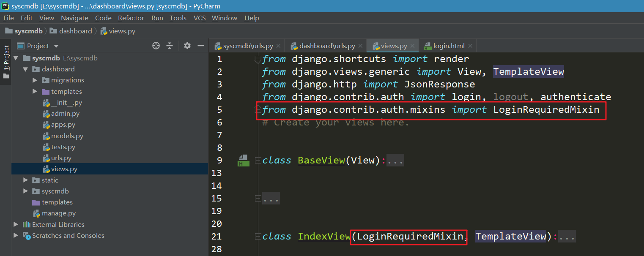Click the purple templates folder icon under syscmdb root
The image size is (644, 256).
[x=36, y=202]
